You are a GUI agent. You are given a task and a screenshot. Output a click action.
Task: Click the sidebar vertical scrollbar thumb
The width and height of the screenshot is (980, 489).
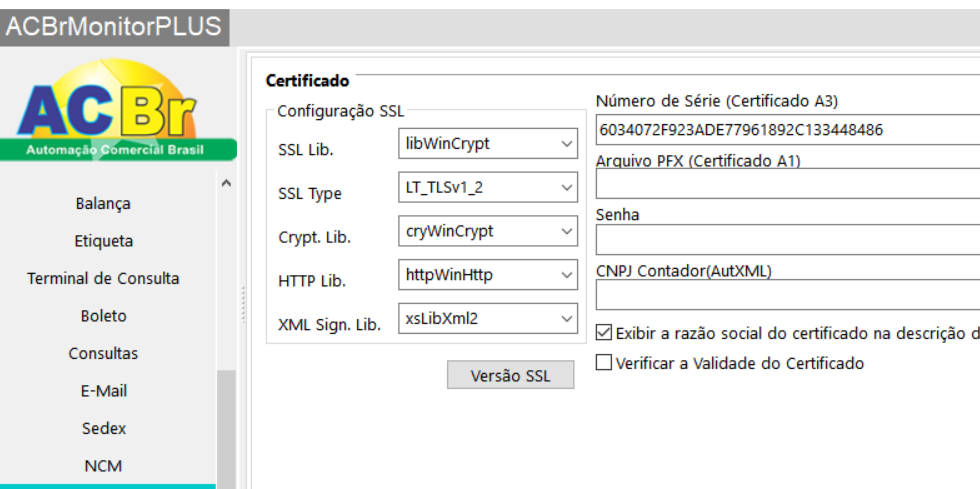coord(226,429)
